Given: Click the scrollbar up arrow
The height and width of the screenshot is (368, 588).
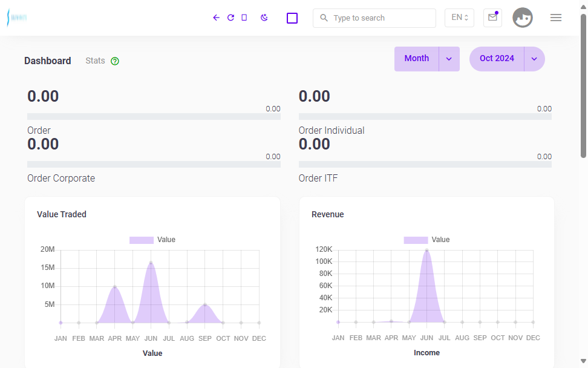Looking at the screenshot, I should tap(583, 7).
